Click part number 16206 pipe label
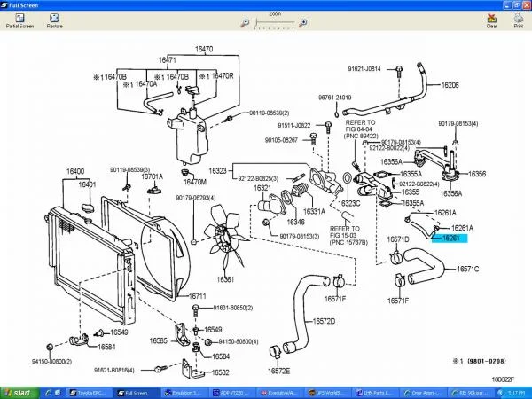Image resolution: width=532 pixels, height=399 pixels. click(x=450, y=85)
